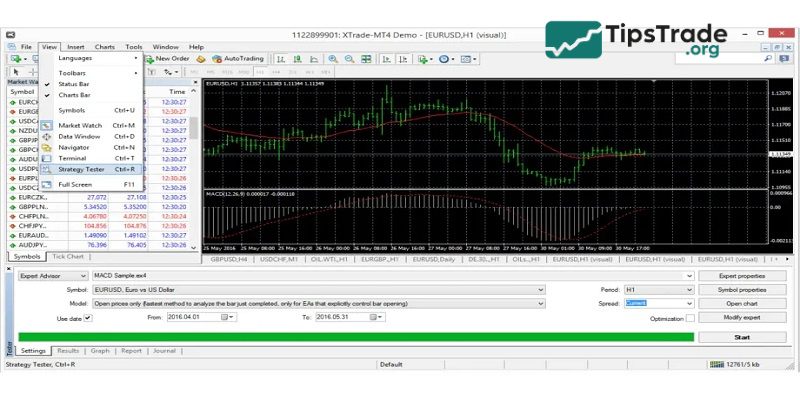Image resolution: width=800 pixels, height=400 pixels.
Task: Click the New Order toolbar button
Action: (171, 59)
